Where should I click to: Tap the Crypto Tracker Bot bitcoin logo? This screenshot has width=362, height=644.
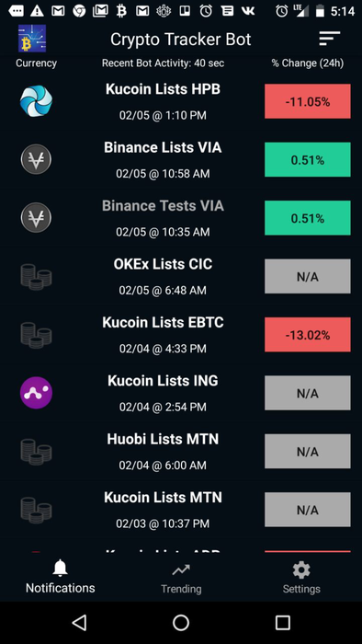[x=32, y=39]
